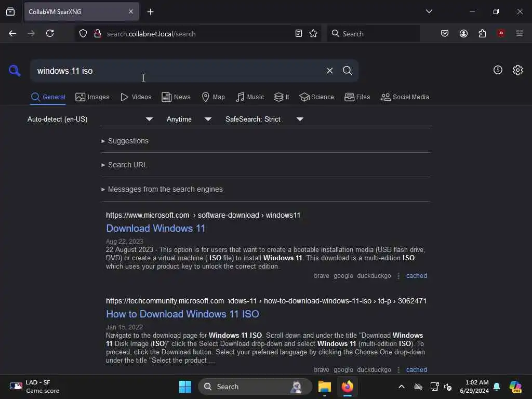Image resolution: width=532 pixels, height=399 pixels.
Task: Expand the Suggestions section
Action: click(x=125, y=141)
